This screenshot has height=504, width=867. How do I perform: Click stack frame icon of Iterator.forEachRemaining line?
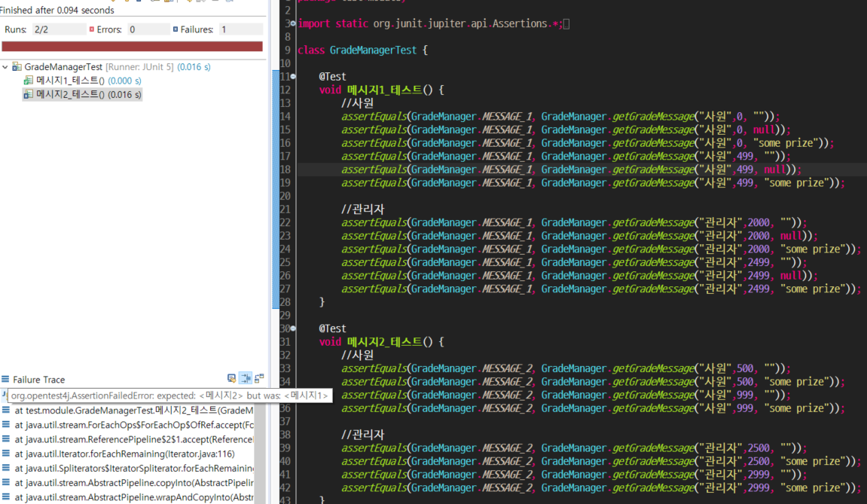pyautogui.click(x=5, y=453)
